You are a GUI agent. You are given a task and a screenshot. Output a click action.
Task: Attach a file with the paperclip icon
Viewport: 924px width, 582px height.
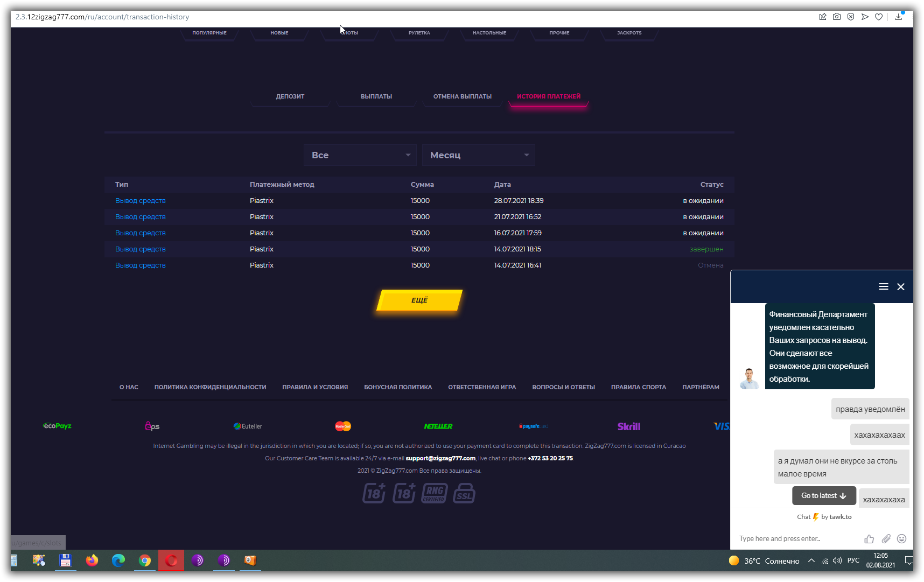(886, 538)
